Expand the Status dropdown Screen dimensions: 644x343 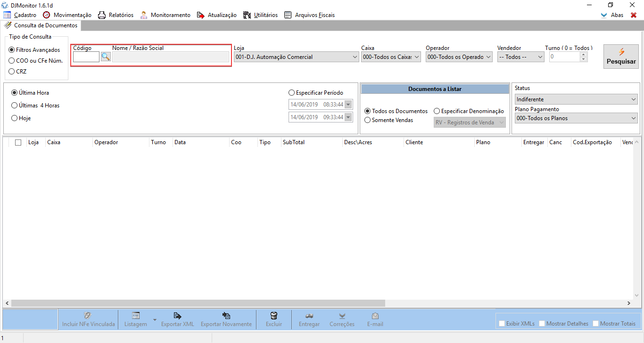[576, 99]
